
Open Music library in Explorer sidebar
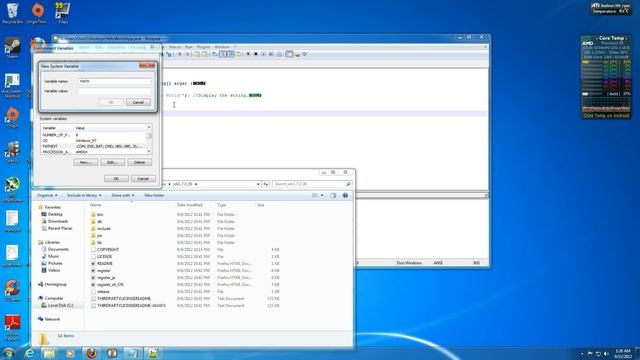[53, 256]
